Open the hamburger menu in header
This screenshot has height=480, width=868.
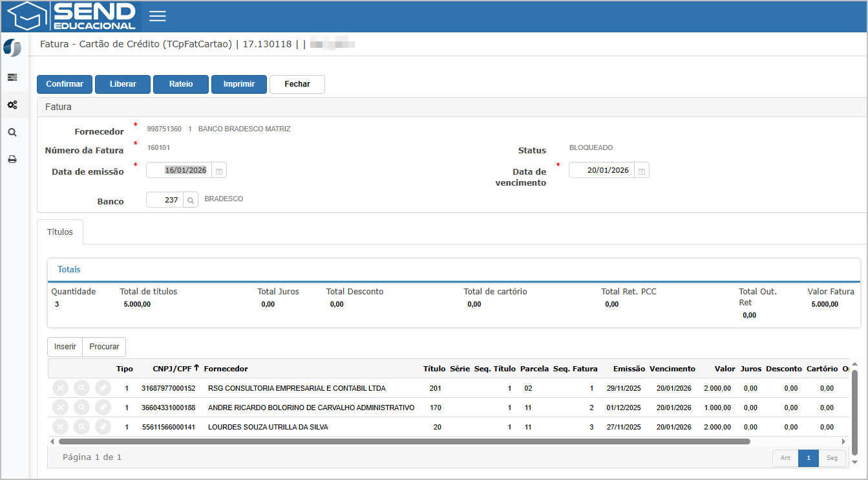[158, 16]
